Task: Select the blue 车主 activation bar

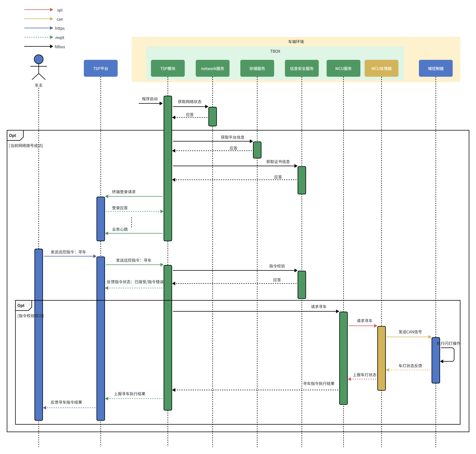Action: [39, 334]
